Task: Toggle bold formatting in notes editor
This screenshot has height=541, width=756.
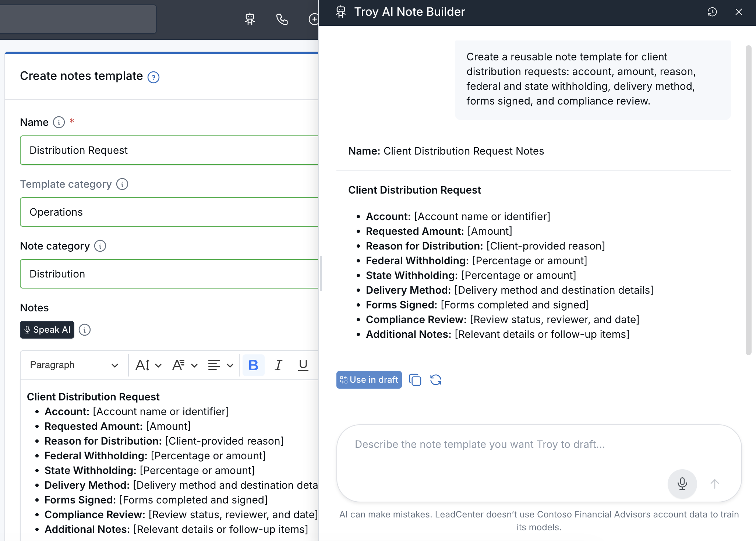Action: (254, 365)
